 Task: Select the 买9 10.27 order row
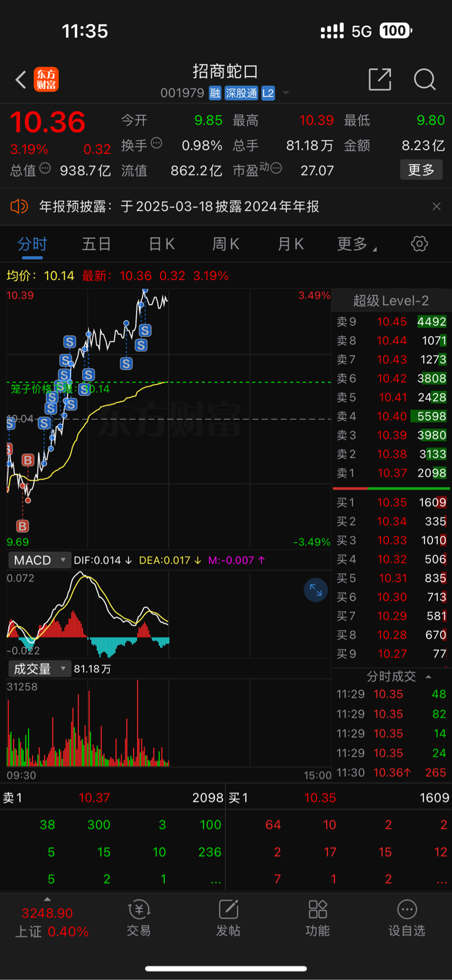(391, 653)
